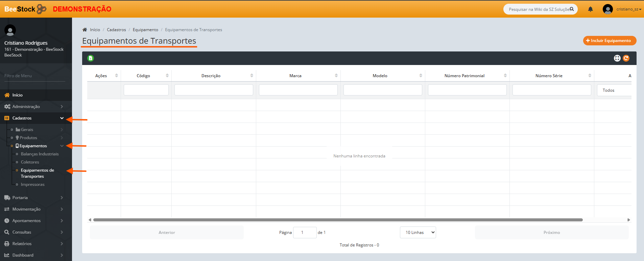Click the horizontal table scrollbar

point(338,220)
